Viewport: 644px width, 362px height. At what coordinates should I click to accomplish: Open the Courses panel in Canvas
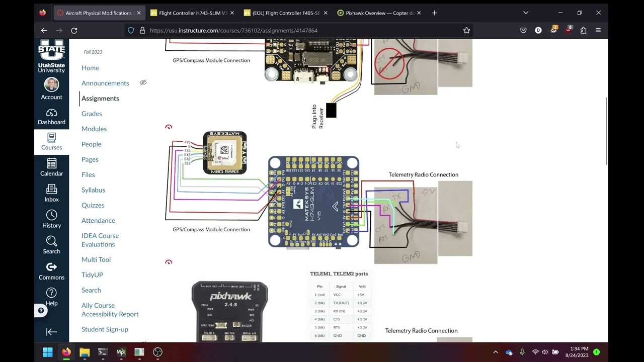click(x=51, y=142)
